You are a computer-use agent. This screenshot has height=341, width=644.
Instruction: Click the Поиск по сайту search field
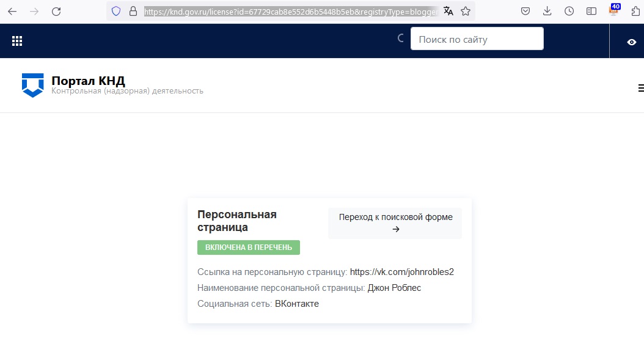477,39
